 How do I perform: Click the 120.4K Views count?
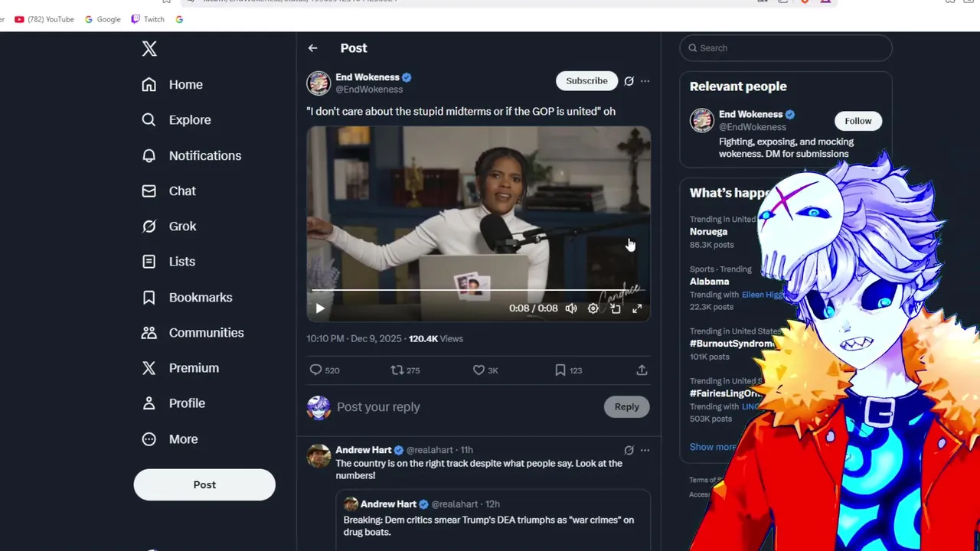[436, 338]
